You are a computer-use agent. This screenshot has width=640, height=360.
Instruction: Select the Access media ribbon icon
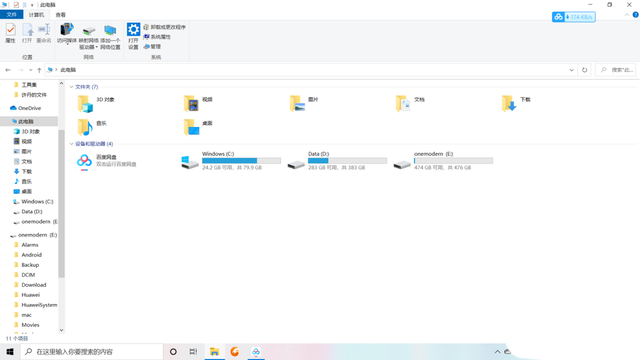(x=67, y=30)
